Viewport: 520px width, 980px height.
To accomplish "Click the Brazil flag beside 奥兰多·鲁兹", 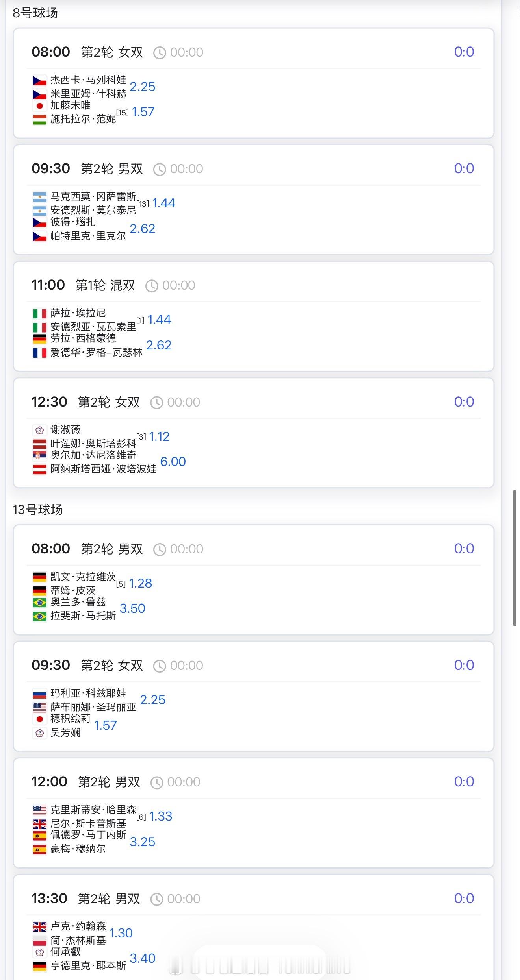I will pyautogui.click(x=39, y=603).
